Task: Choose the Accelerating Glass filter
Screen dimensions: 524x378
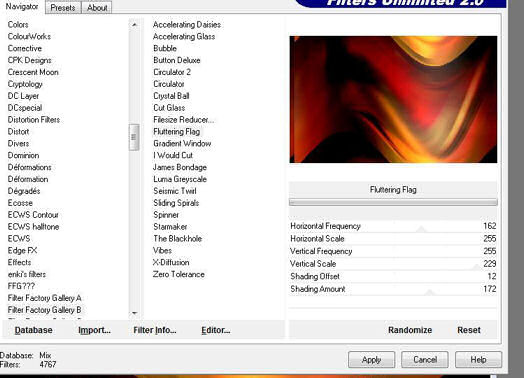Action: pyautogui.click(x=184, y=36)
